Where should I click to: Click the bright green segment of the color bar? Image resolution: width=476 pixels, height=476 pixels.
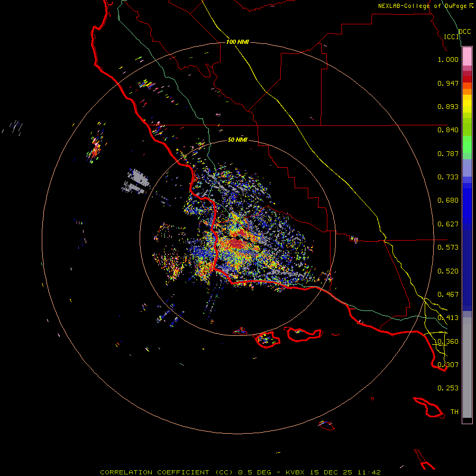467,144
